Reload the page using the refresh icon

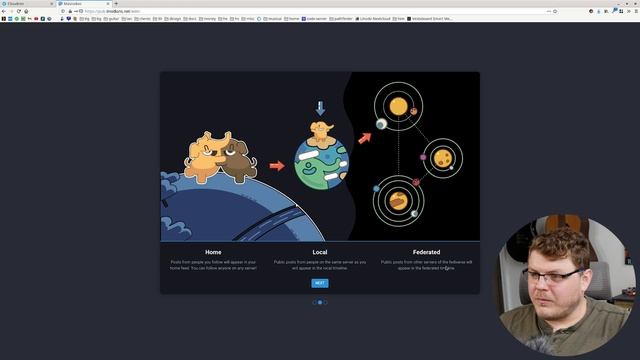(19, 11)
